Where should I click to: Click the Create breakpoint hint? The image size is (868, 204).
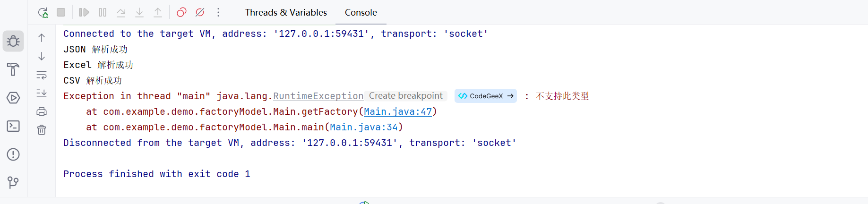click(405, 96)
